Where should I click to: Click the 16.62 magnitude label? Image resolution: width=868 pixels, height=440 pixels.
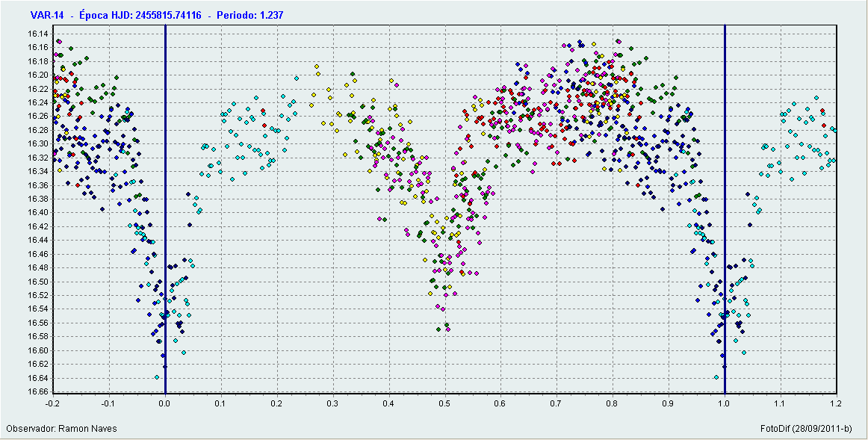[x=37, y=364]
